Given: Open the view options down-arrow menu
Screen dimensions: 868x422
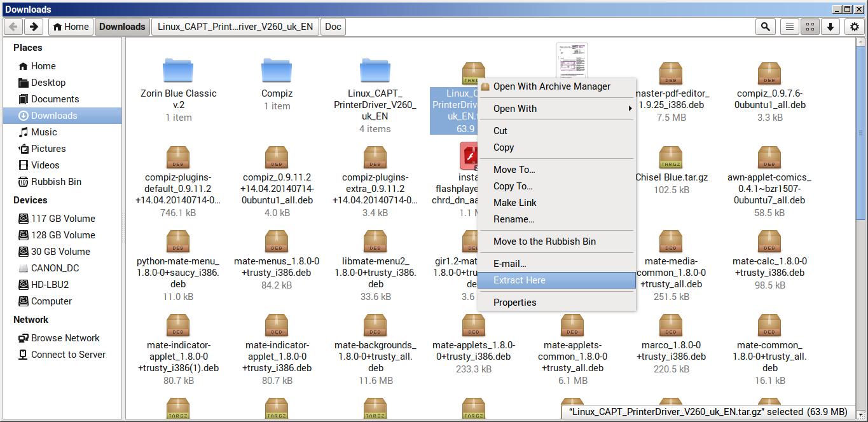Looking at the screenshot, I should coord(830,27).
